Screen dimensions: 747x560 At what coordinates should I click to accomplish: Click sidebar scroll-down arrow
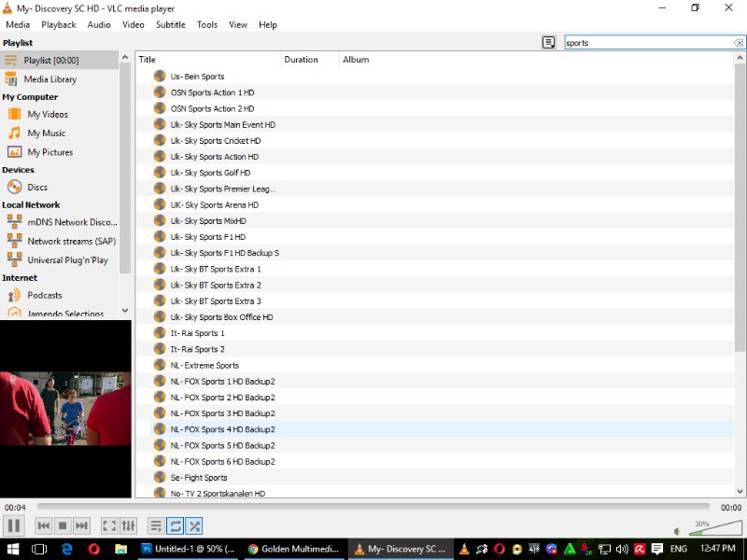pyautogui.click(x=125, y=310)
